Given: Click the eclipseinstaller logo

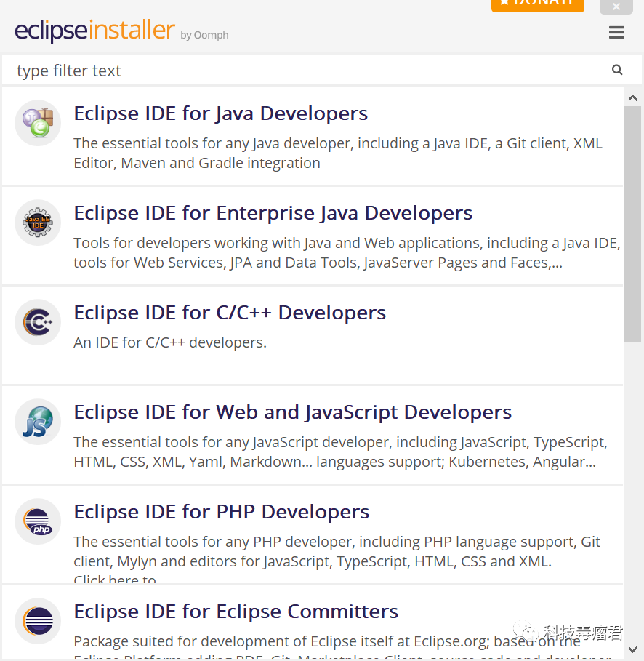Looking at the screenshot, I should [x=94, y=30].
